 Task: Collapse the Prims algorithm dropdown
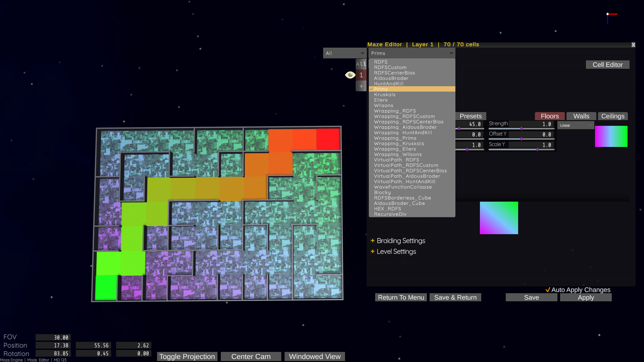pyautogui.click(x=411, y=53)
